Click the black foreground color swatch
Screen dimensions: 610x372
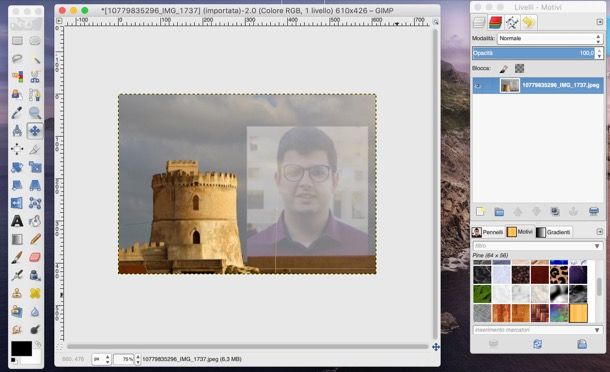tap(21, 349)
